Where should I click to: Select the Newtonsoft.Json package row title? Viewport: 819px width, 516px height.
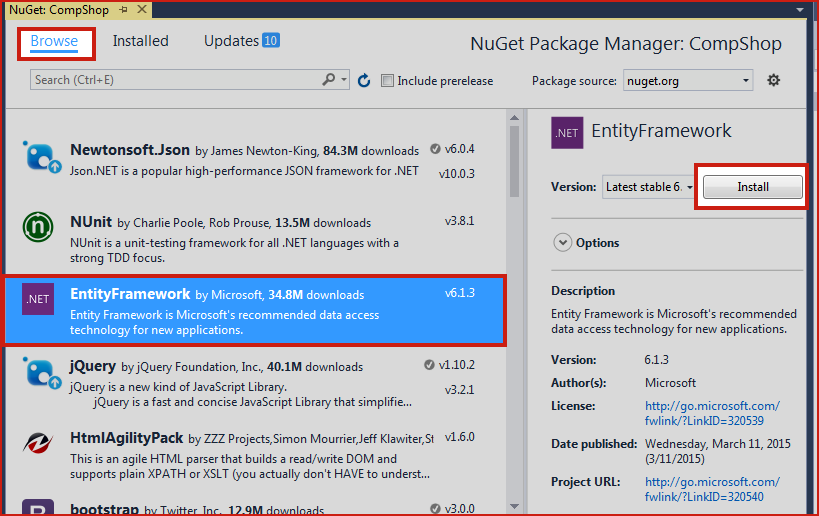point(130,150)
